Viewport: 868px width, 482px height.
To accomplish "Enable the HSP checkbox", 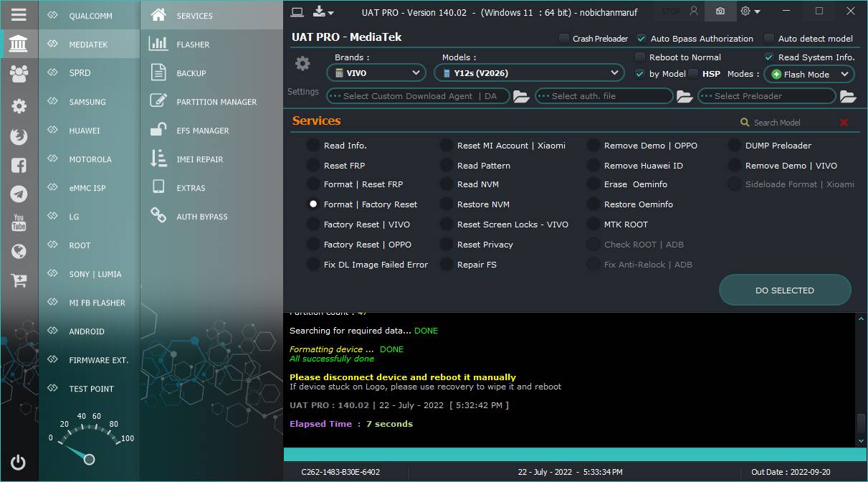I will tap(693, 73).
